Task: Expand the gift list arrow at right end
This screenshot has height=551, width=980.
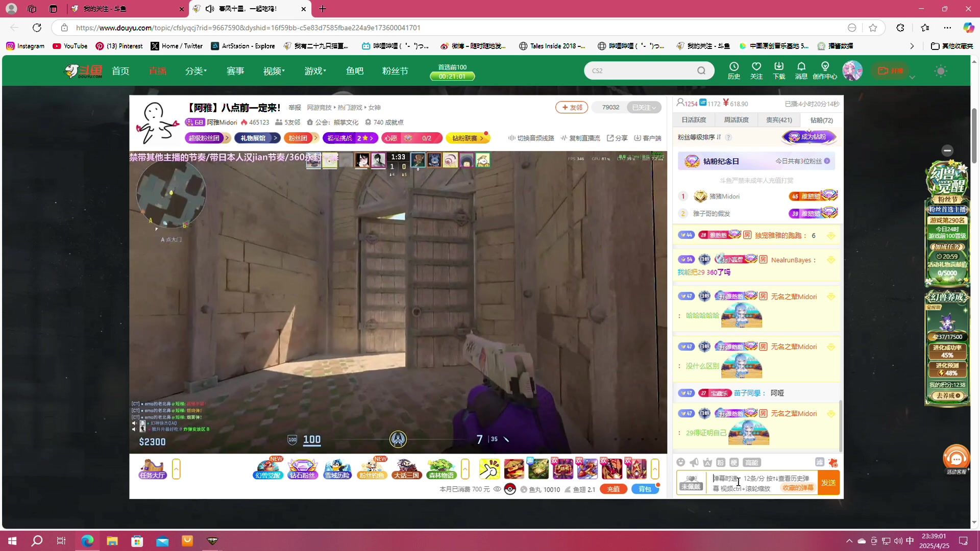Action: pyautogui.click(x=655, y=469)
